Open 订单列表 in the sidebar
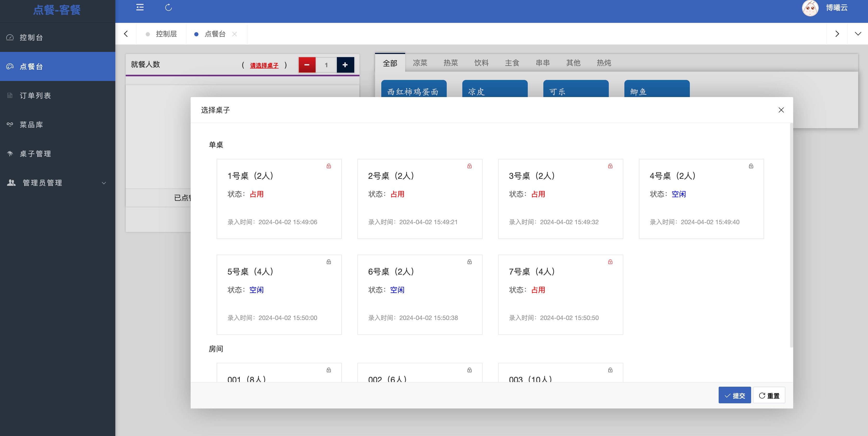This screenshot has height=436, width=868. [x=58, y=96]
